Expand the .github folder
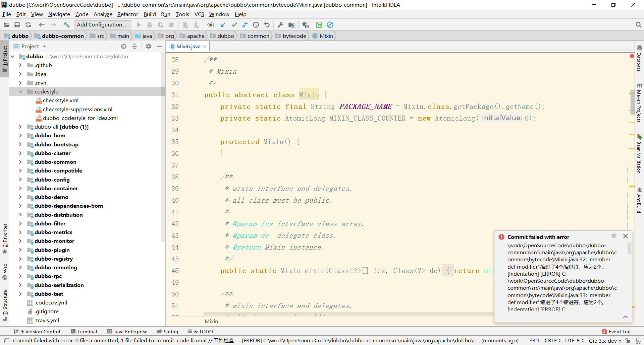The width and height of the screenshot is (644, 345). (20, 65)
